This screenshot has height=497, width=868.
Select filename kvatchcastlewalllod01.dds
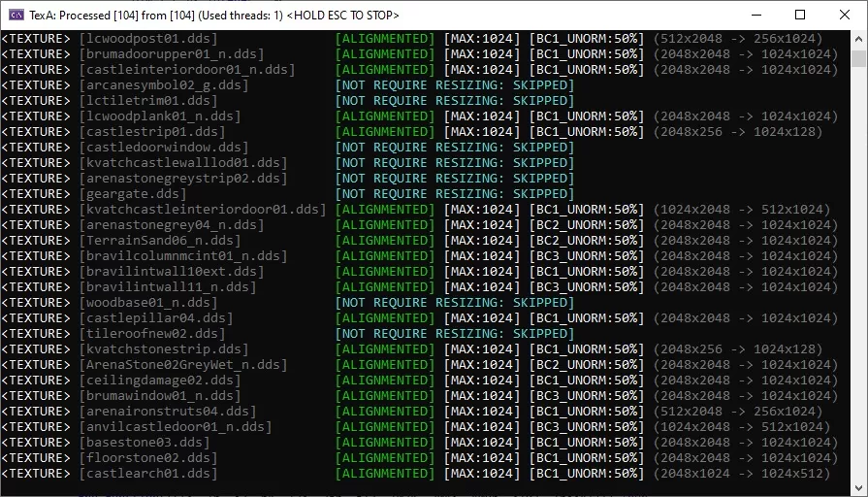pos(183,163)
